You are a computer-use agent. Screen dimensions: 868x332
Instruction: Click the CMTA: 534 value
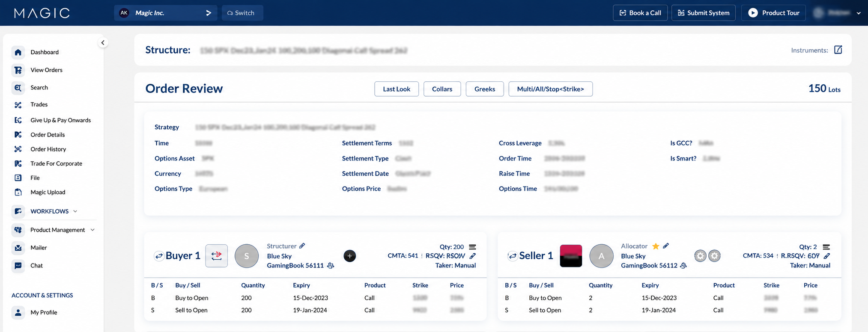coord(758,256)
